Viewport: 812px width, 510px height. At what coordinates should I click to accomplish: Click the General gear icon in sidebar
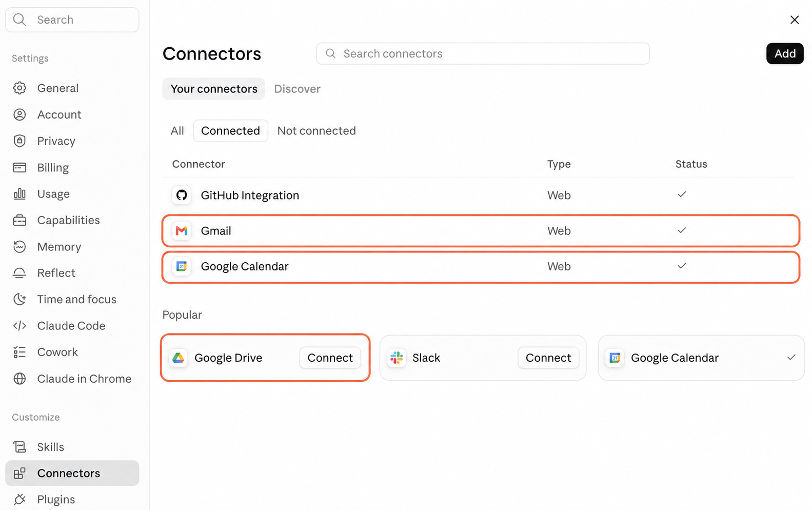click(19, 88)
